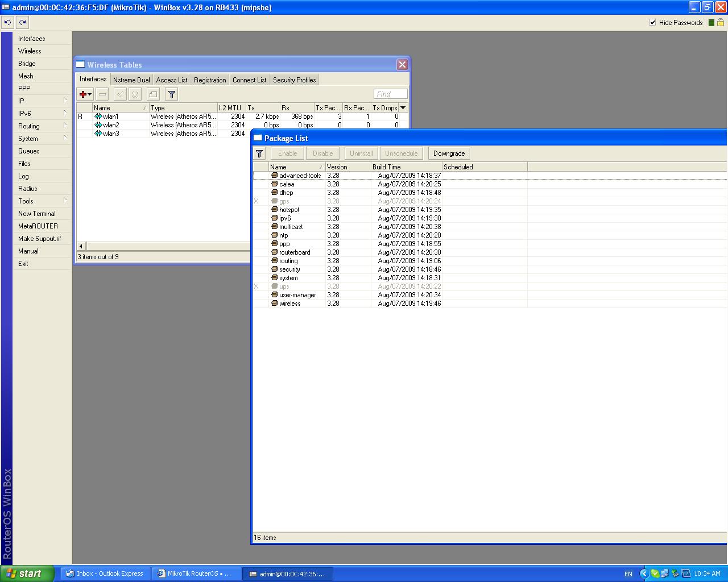Click the Find field in Wireless Tables
Screen dimensions: 728x582
391,94
